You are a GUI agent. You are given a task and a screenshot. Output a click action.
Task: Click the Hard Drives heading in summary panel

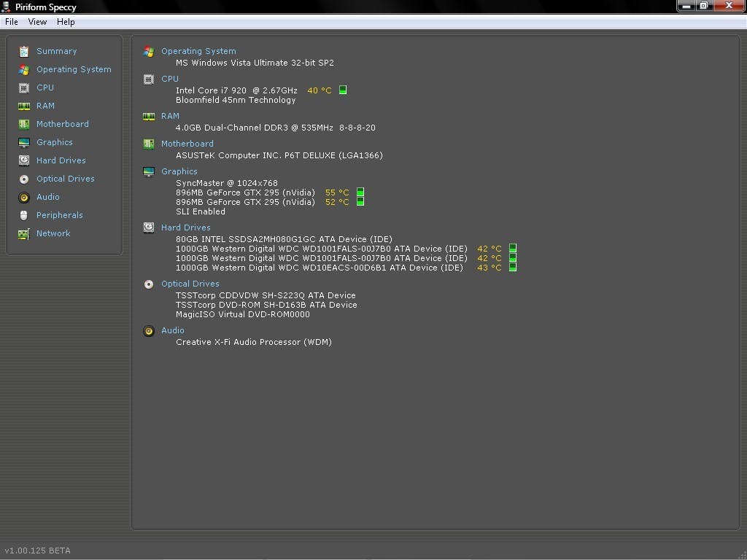(x=185, y=227)
